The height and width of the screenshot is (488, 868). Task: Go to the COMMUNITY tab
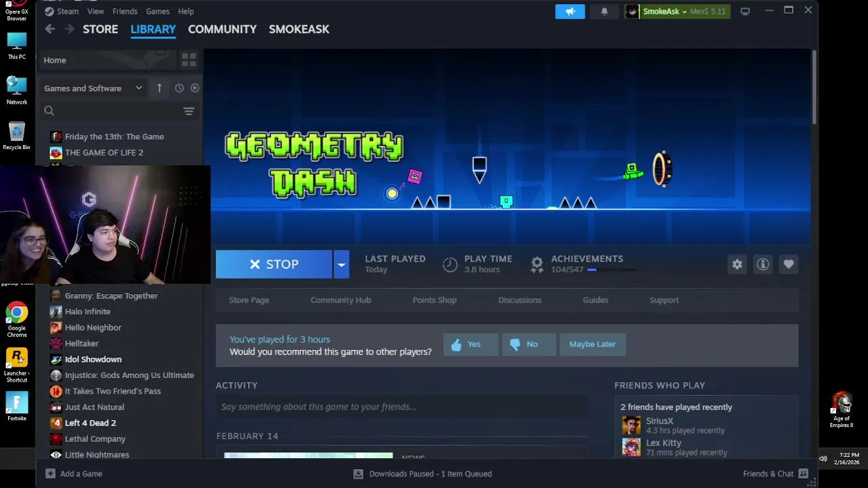222,29
